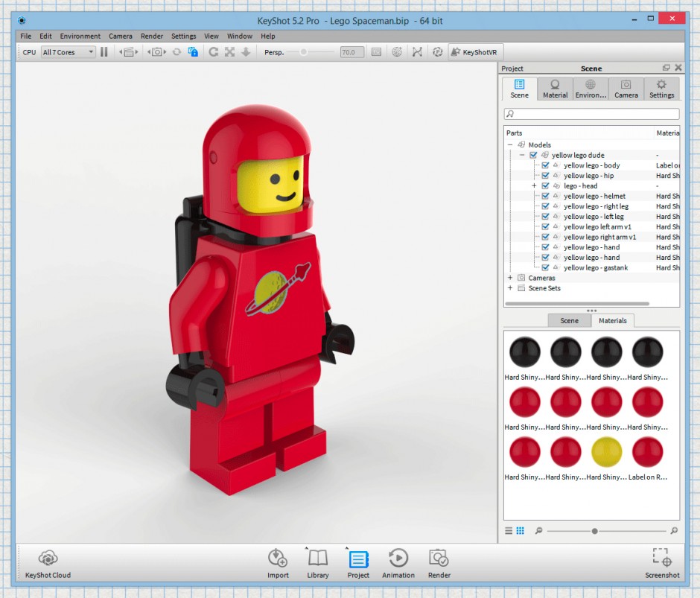Screen dimensions: 700x598
Task: Open the All 7 Cores CPU dropdown
Action: pyautogui.click(x=69, y=52)
